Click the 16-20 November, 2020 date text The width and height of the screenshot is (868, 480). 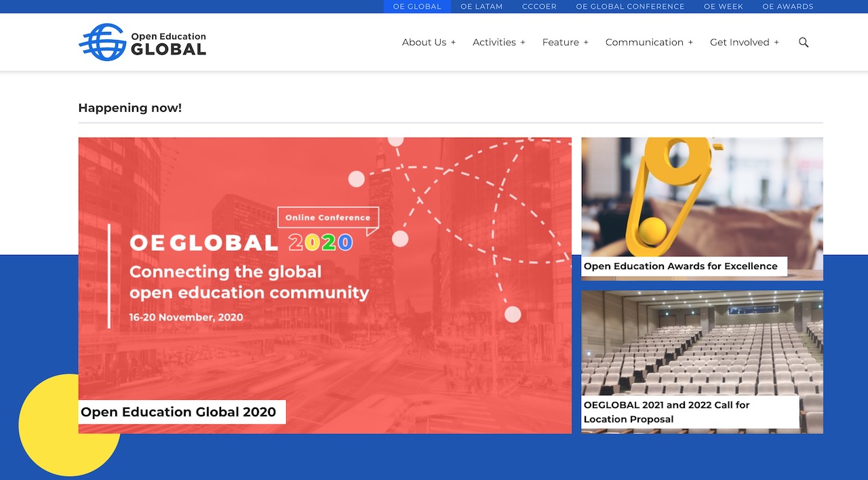pos(186,317)
